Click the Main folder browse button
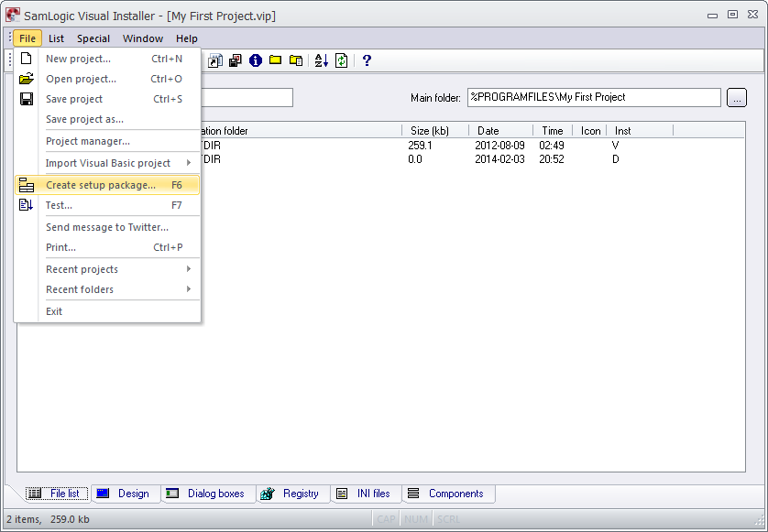Image resolution: width=768 pixels, height=532 pixels. click(737, 97)
